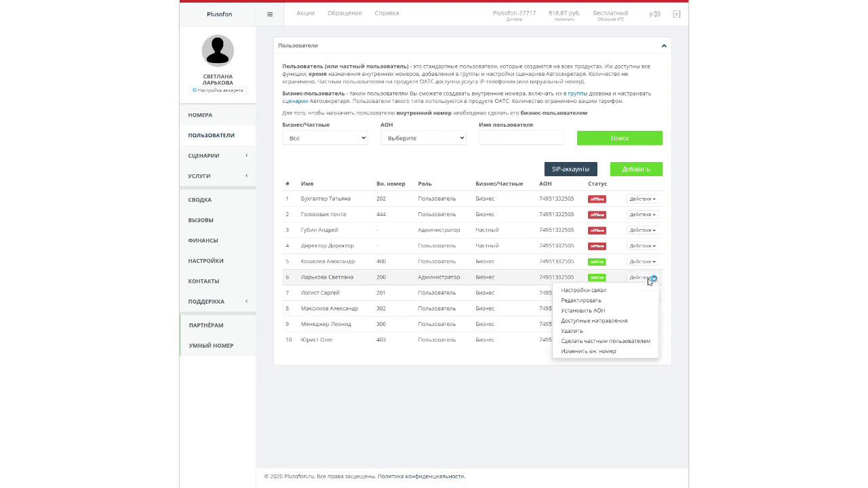Open Контакты sidebar item

point(218,281)
